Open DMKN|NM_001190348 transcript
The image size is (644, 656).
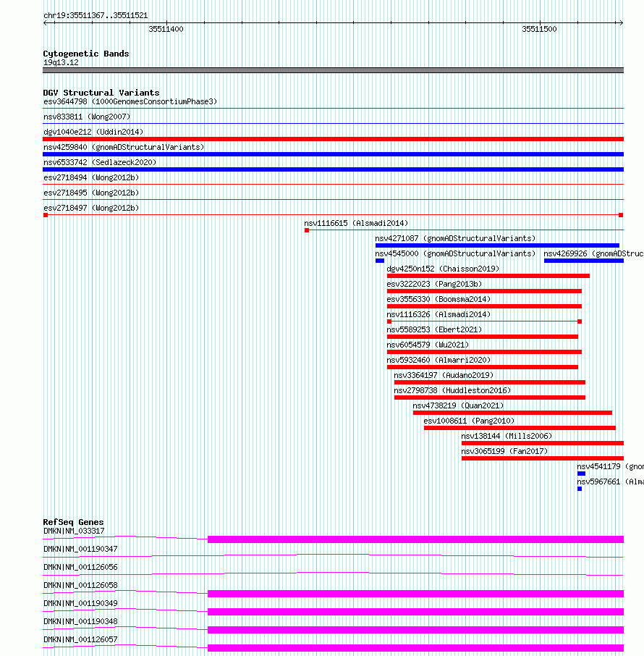tap(80, 622)
